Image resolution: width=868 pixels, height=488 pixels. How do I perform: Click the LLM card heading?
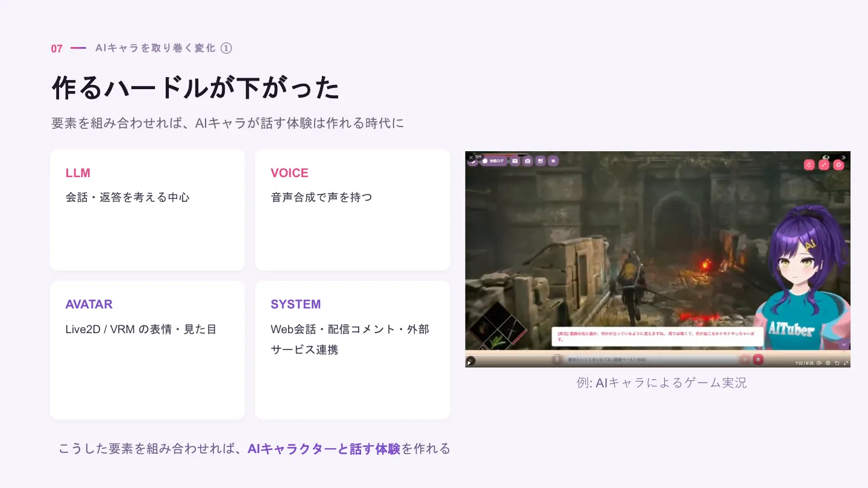coord(78,173)
